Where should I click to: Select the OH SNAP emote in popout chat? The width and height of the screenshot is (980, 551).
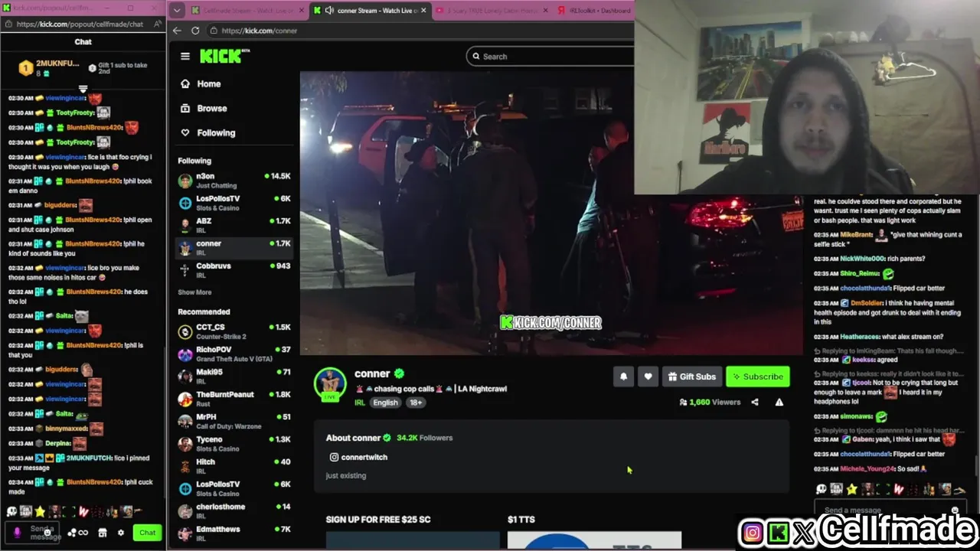[x=25, y=511]
